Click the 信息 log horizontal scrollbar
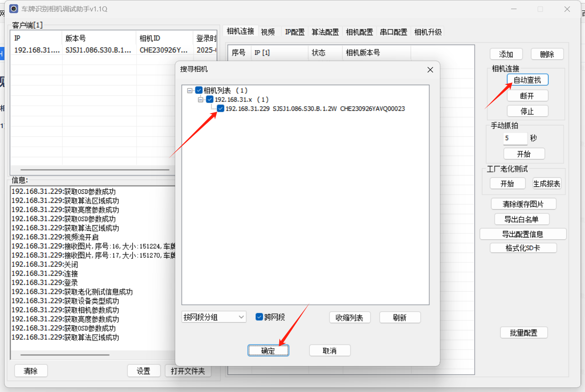This screenshot has width=585, height=392. click(65, 355)
